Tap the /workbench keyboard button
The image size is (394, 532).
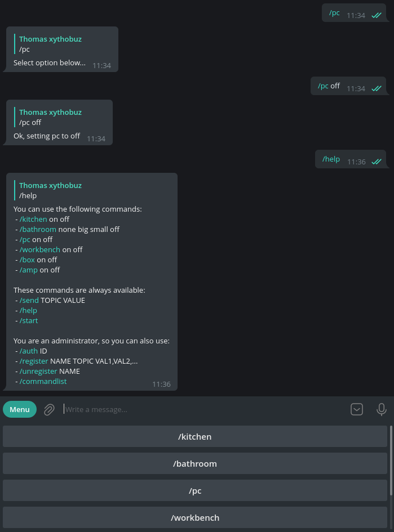click(195, 518)
